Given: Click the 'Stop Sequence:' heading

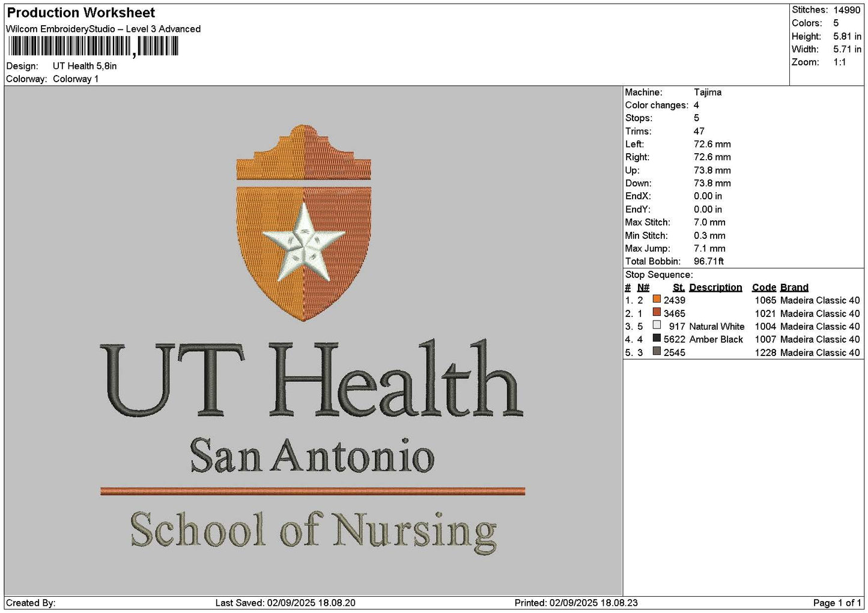Looking at the screenshot, I should click(x=659, y=275).
